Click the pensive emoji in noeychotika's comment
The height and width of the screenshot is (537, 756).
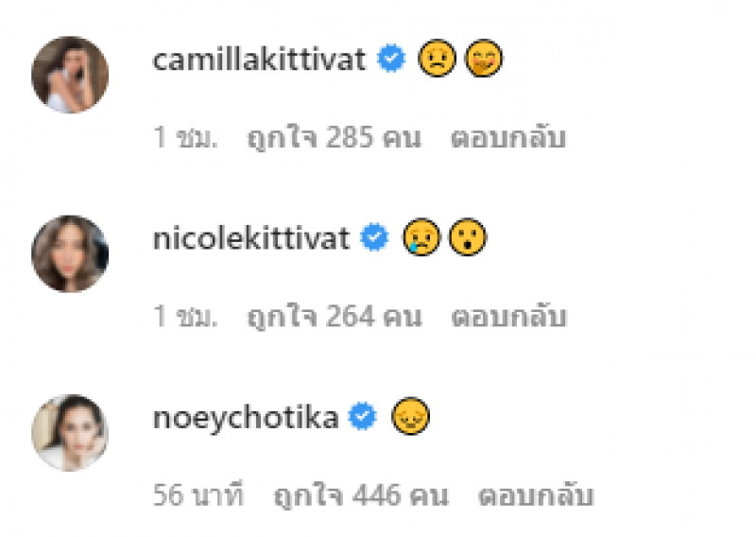point(410,416)
